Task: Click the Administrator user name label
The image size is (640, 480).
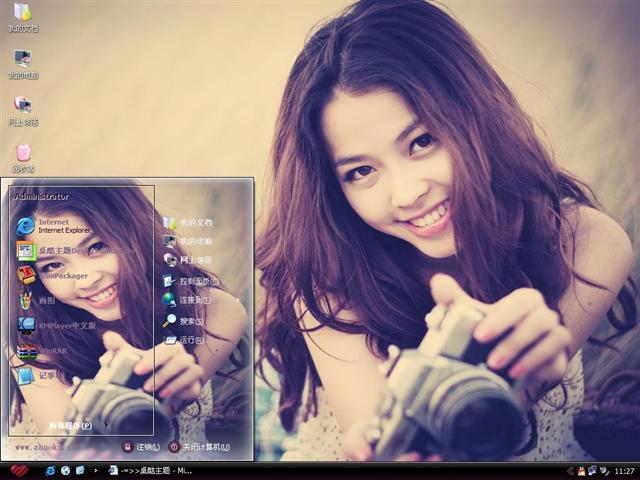Action: [42, 197]
